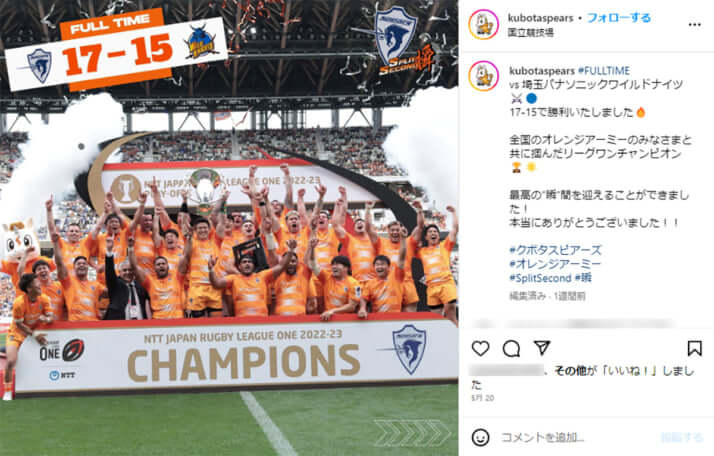Click the next-image chevron arrows on photo

pos(412,433)
